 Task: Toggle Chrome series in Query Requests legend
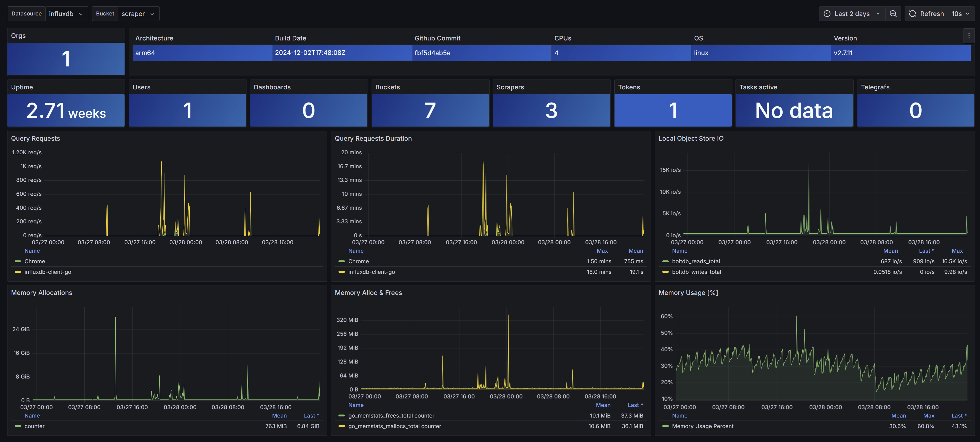(x=35, y=261)
